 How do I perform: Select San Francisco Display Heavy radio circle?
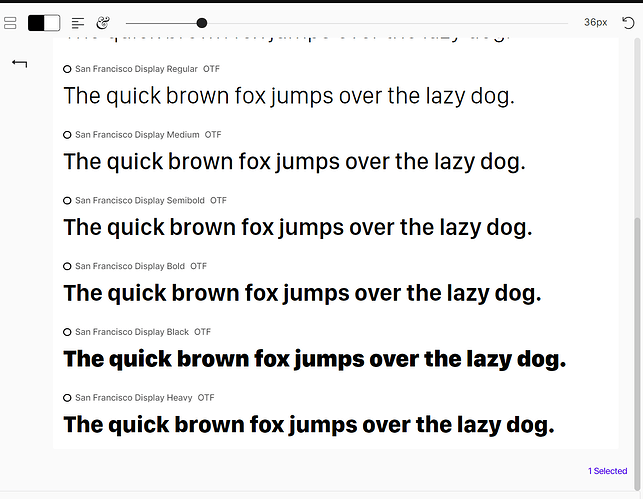[67, 398]
